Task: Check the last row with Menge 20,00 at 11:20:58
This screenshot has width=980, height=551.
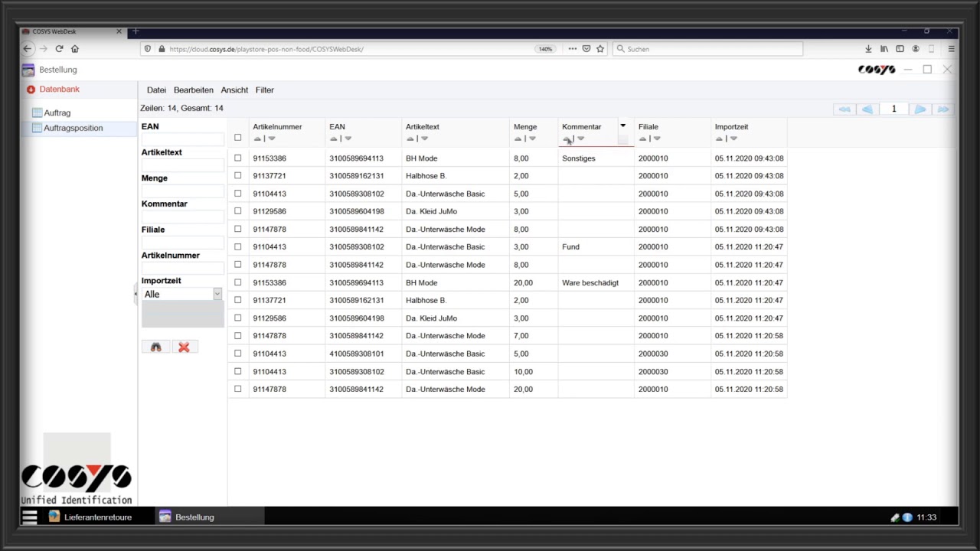Action: 238,389
